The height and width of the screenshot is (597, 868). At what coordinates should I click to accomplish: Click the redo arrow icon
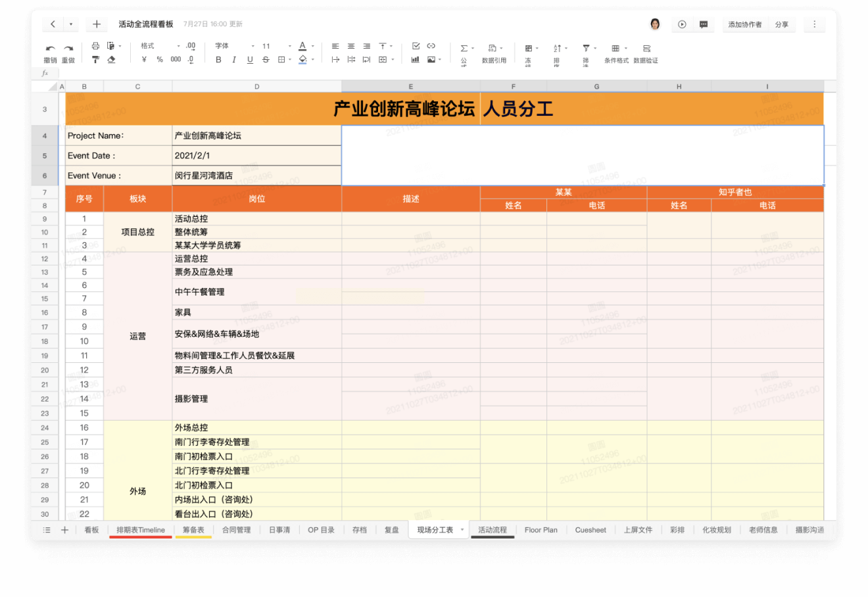pos(68,48)
